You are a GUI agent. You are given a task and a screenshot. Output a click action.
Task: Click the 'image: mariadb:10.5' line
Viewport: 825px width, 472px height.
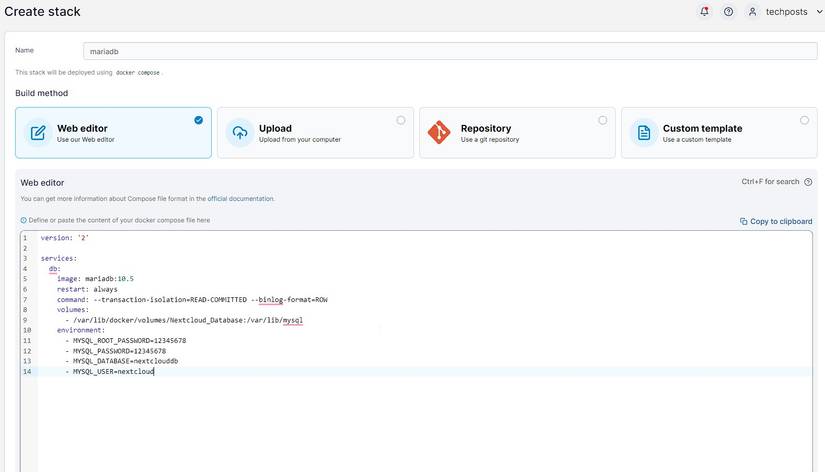(95, 279)
